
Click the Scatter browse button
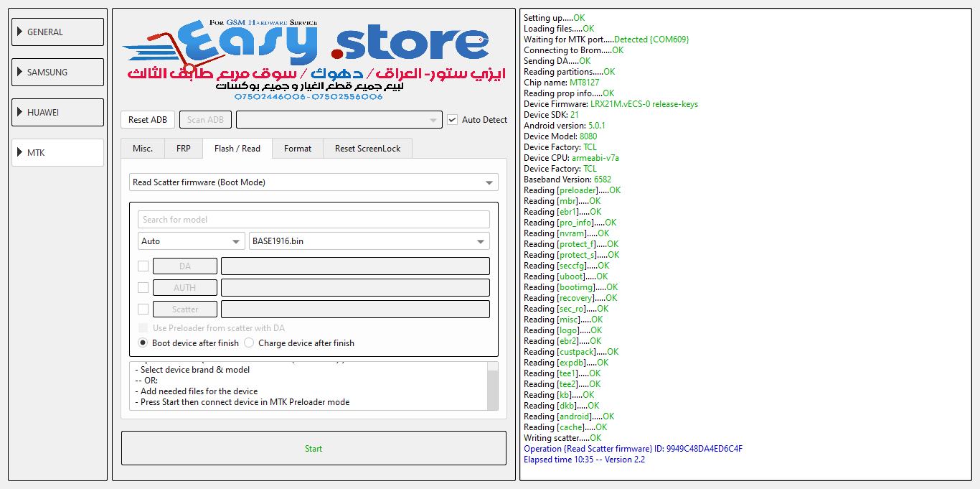pyautogui.click(x=185, y=309)
